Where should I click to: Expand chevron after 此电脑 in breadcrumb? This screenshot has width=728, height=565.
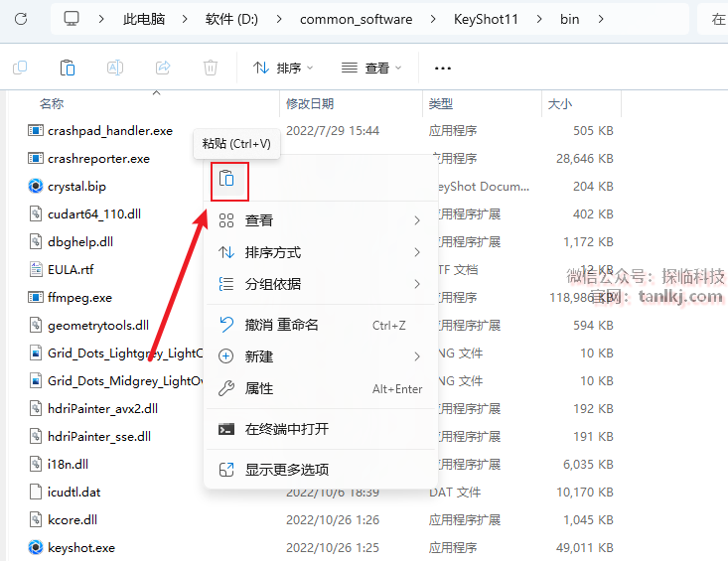point(185,19)
